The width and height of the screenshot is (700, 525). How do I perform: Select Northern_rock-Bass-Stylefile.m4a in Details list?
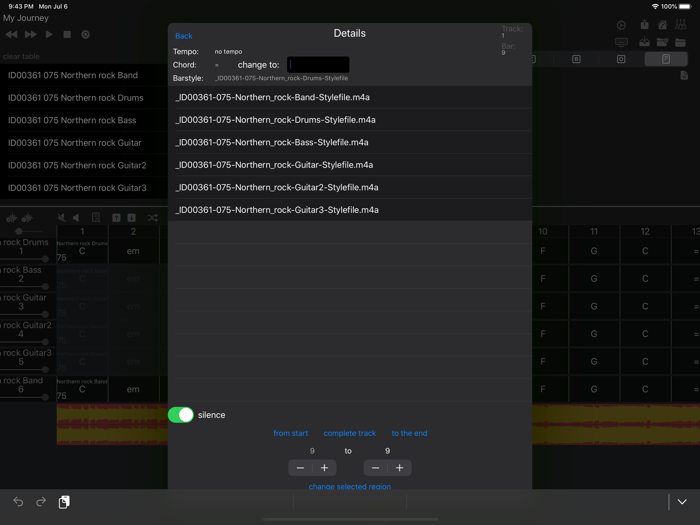pos(350,142)
